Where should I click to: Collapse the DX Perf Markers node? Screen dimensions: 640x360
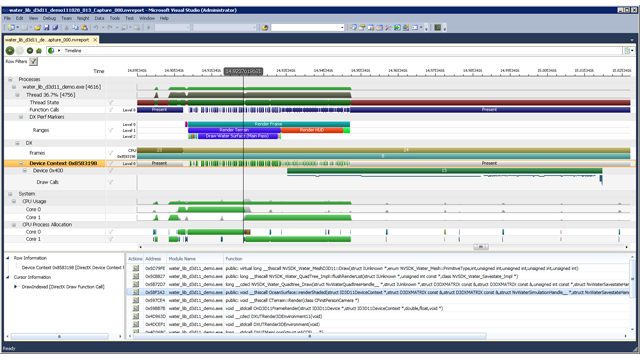[21, 117]
